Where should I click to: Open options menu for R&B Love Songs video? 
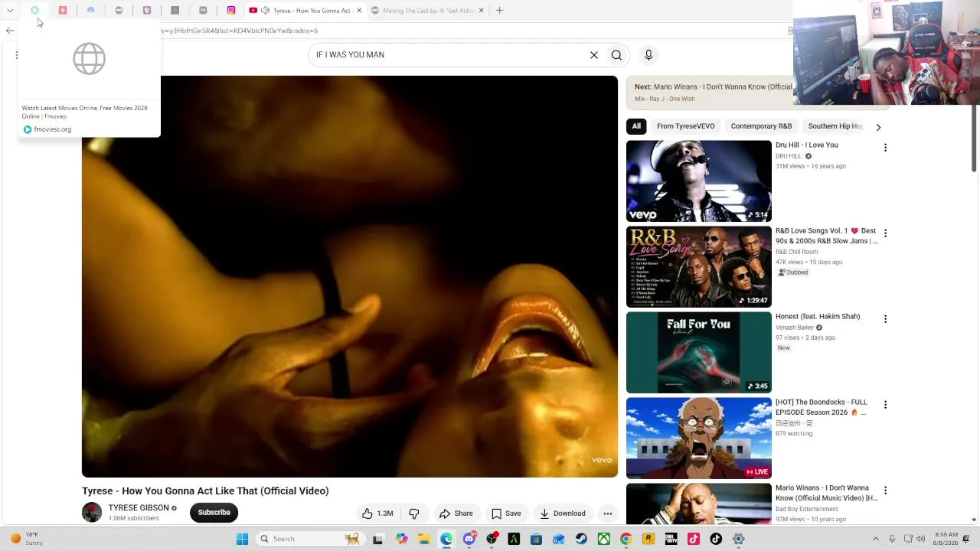click(886, 233)
